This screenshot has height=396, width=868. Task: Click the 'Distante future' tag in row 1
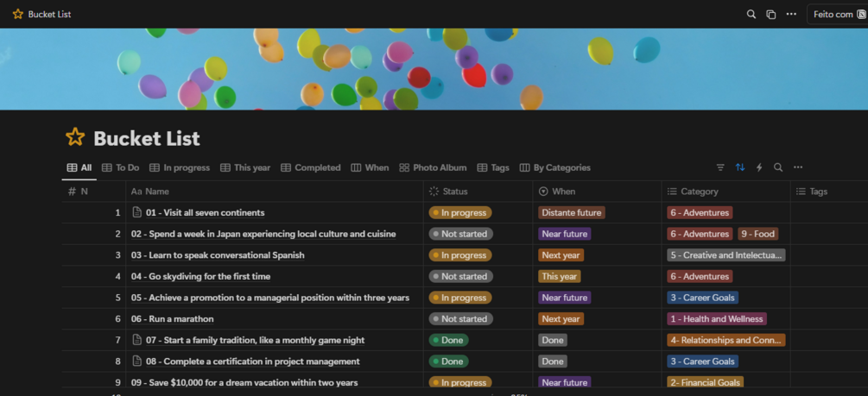tap(571, 212)
